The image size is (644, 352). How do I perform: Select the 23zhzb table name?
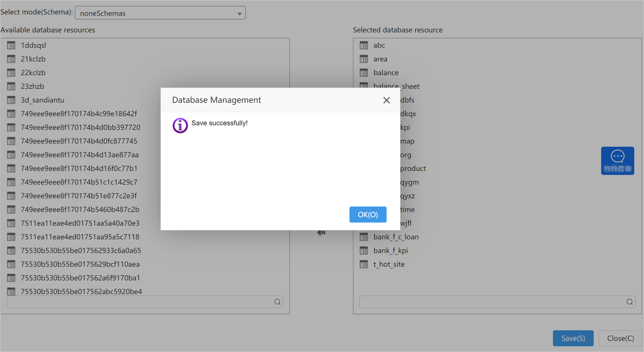click(x=32, y=86)
